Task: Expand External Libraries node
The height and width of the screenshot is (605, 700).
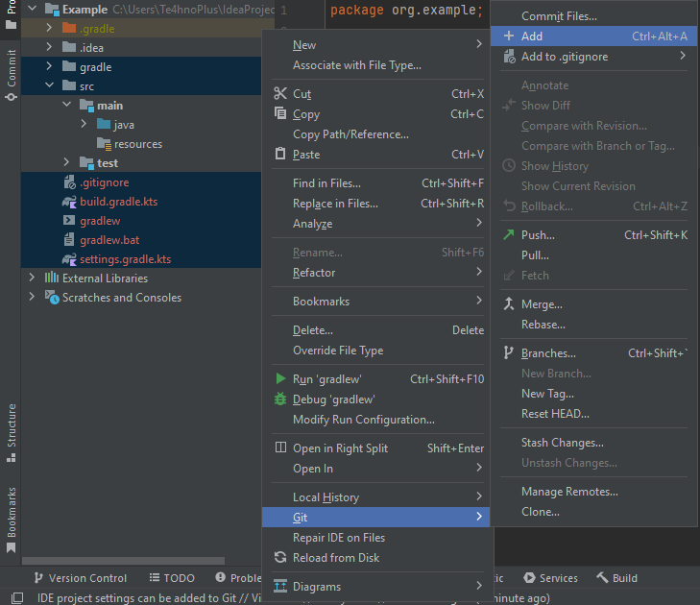Action: [x=33, y=278]
